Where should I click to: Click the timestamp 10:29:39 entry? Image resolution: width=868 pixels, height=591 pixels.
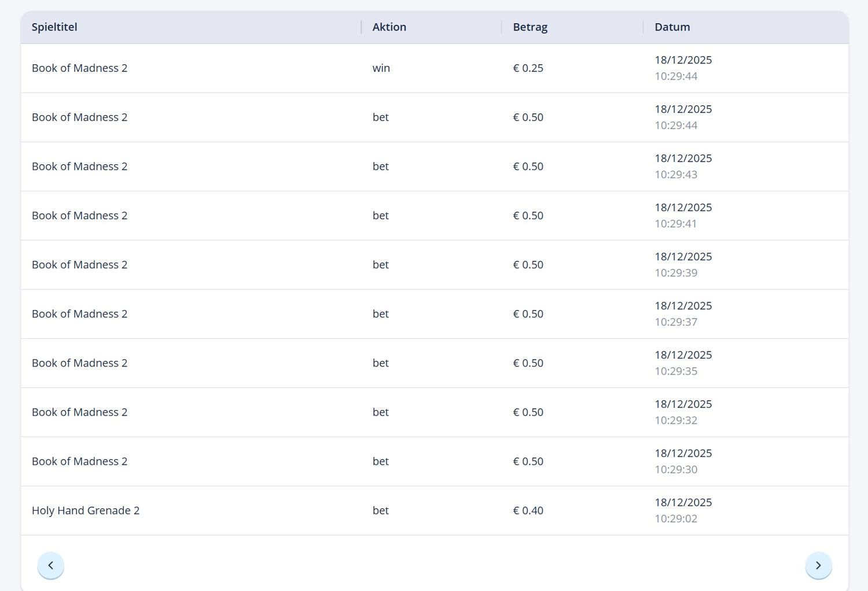[x=676, y=273]
